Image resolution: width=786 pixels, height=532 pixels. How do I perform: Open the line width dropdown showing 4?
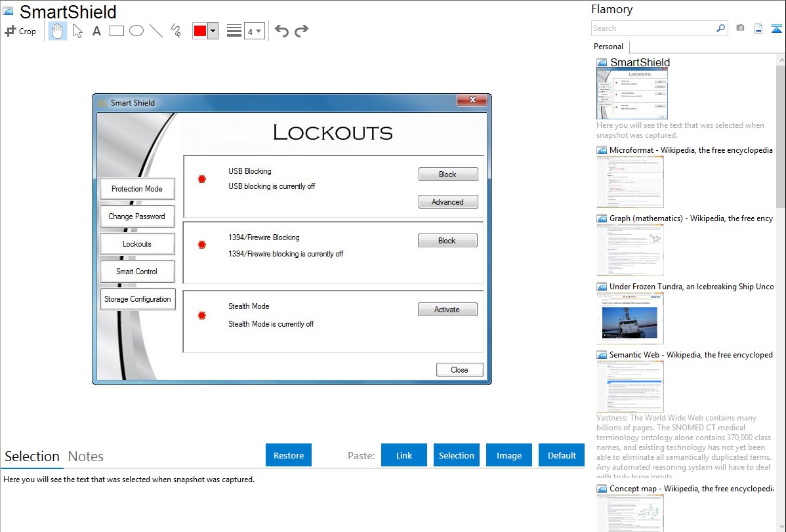coord(255,31)
